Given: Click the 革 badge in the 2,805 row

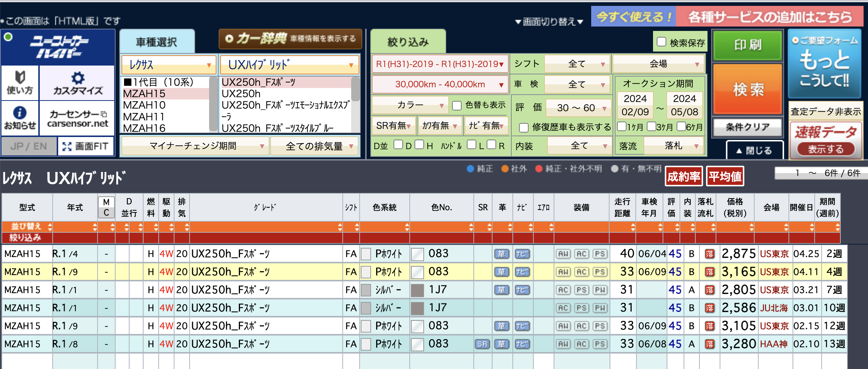Looking at the screenshot, I should 502,290.
